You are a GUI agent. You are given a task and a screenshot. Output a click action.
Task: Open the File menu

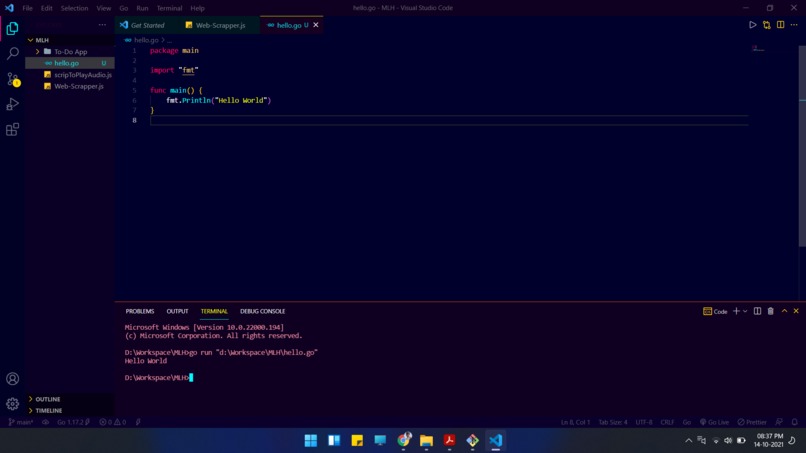(27, 8)
